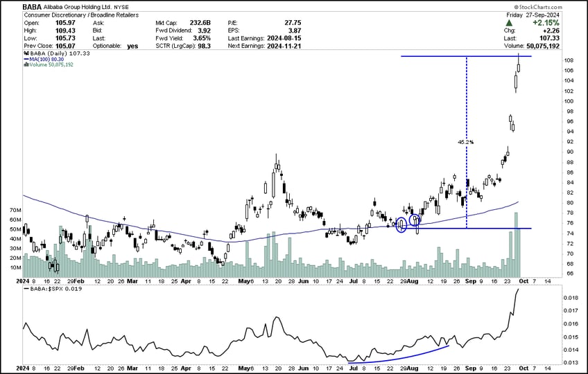The image size is (588, 374).
Task: Select the BABA ticker symbol in the title
Action: pyautogui.click(x=32, y=7)
